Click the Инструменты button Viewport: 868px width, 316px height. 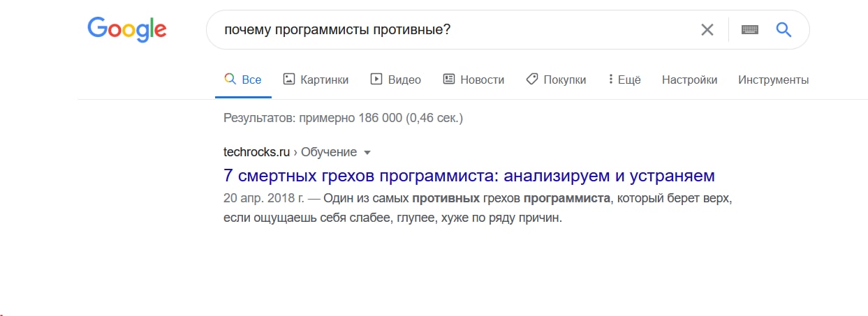(773, 80)
